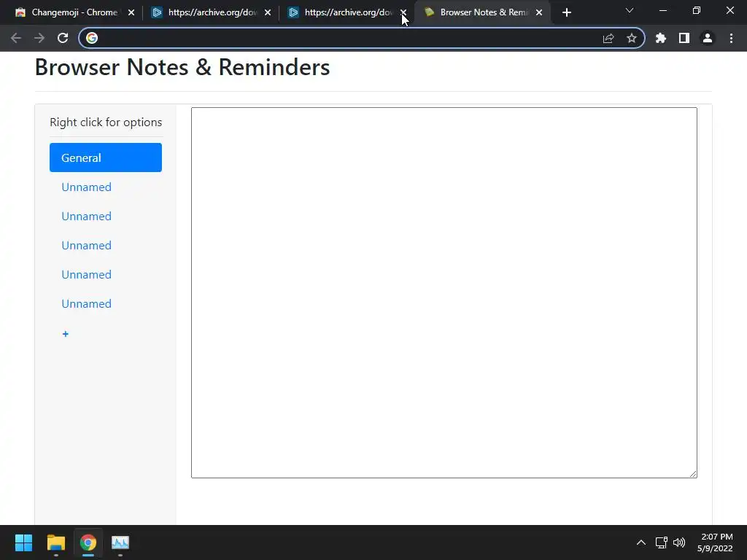Open the Windows Start menu
747x560 pixels.
[23, 542]
